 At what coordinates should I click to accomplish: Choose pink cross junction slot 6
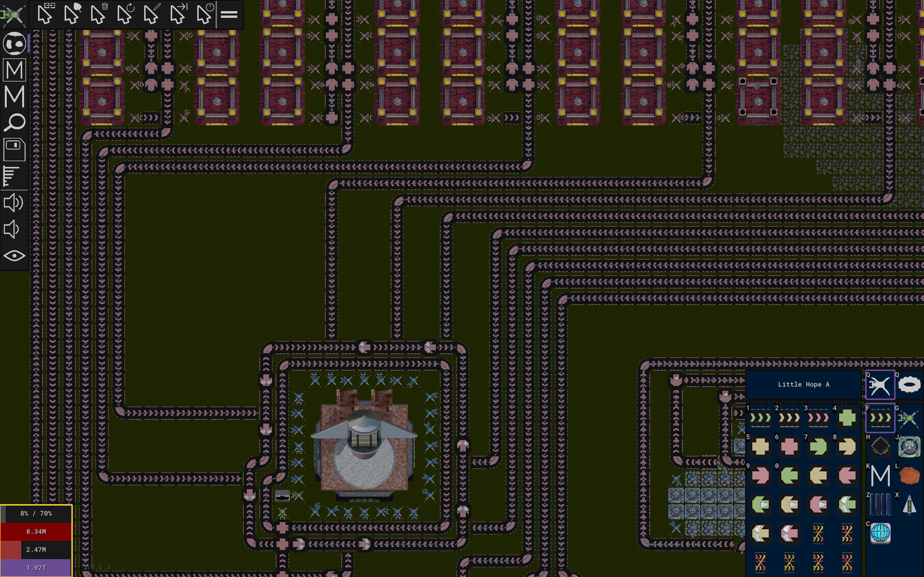(789, 447)
